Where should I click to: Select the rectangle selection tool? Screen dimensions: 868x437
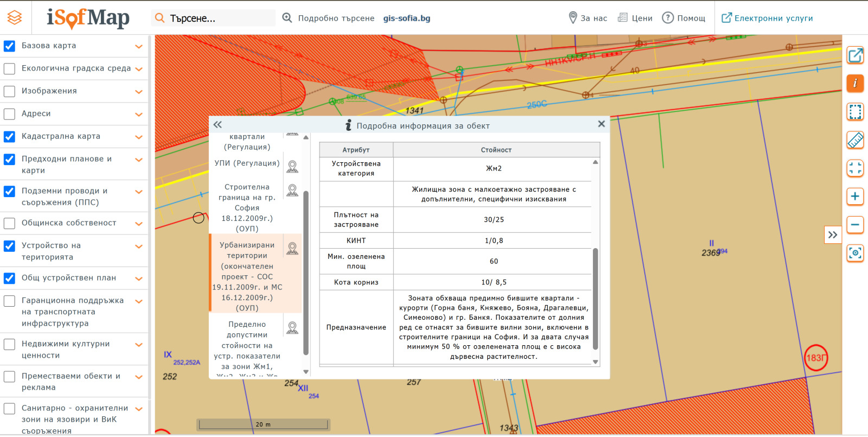[x=855, y=112]
